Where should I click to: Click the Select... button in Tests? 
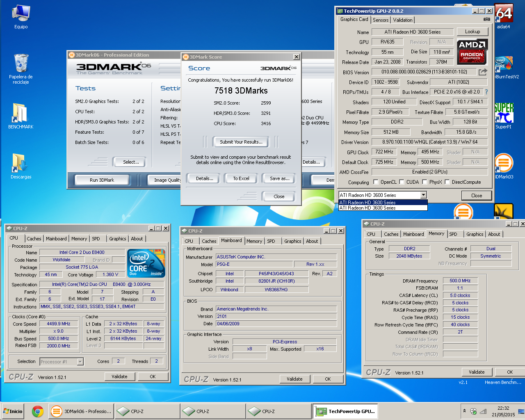click(x=131, y=162)
